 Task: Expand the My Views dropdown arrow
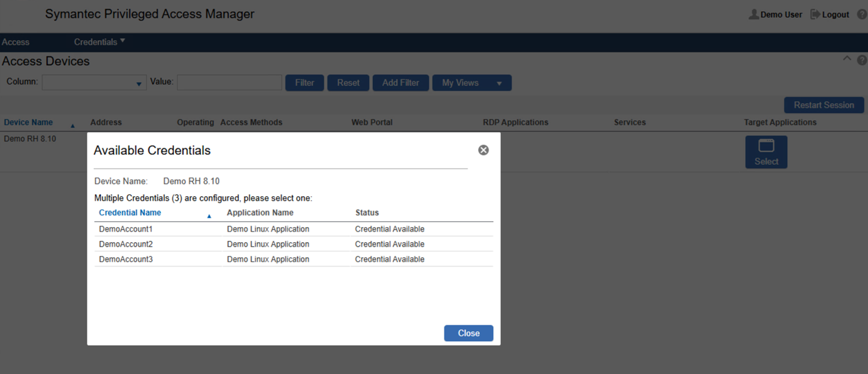499,83
